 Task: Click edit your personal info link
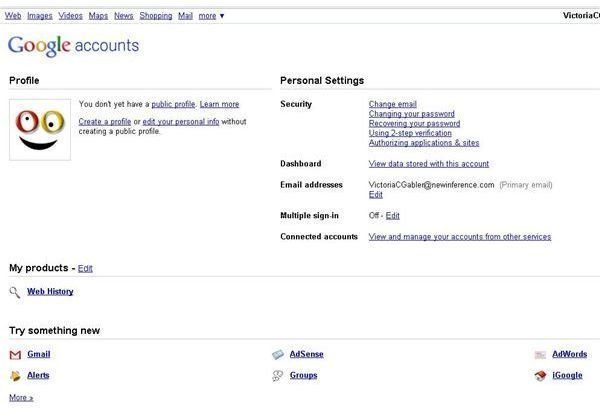(x=181, y=122)
